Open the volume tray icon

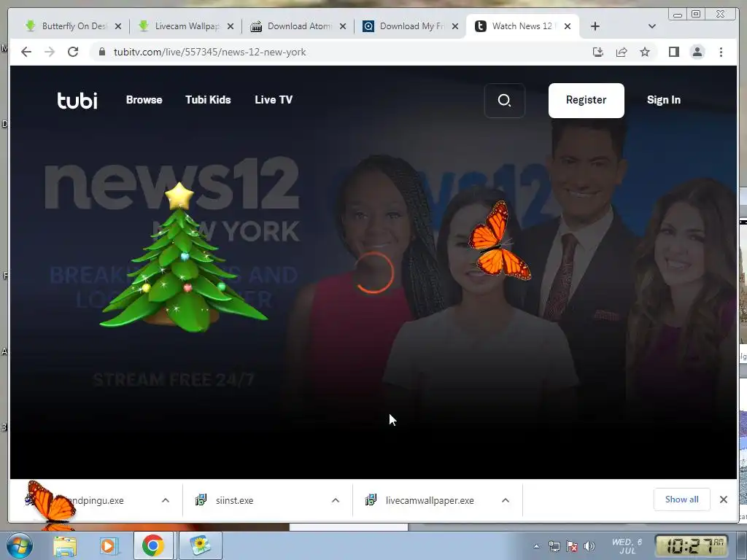click(589, 546)
